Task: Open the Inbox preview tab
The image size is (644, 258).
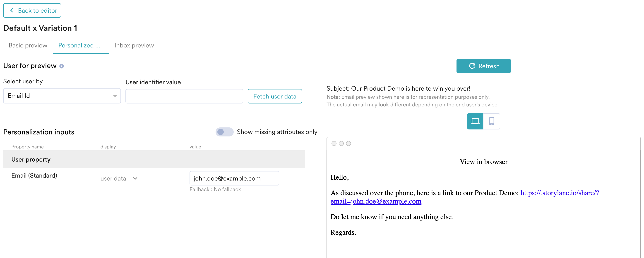Action: 134,45
